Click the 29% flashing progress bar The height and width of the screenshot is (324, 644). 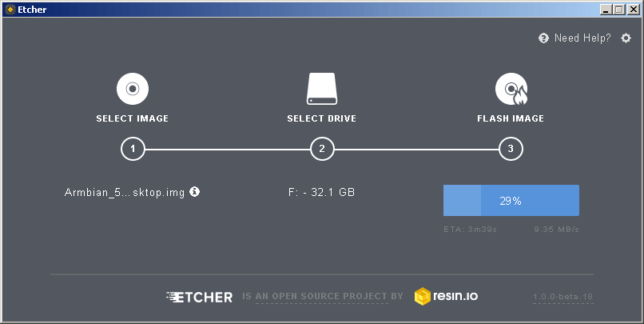(x=511, y=200)
